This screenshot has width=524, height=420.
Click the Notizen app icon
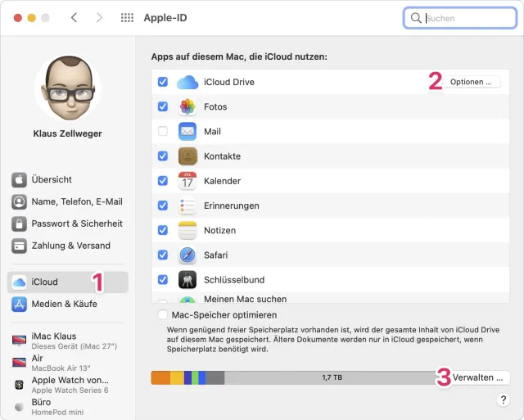click(187, 230)
